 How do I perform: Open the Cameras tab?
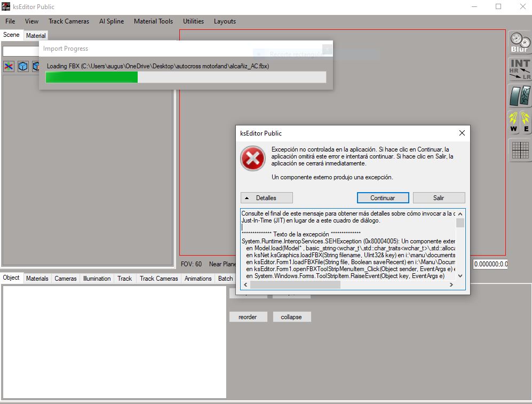(x=66, y=279)
